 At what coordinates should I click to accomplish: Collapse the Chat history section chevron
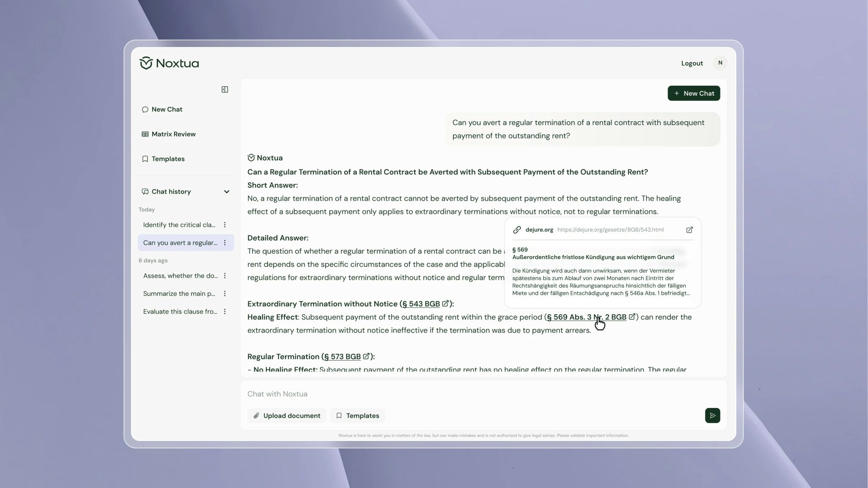pos(226,192)
